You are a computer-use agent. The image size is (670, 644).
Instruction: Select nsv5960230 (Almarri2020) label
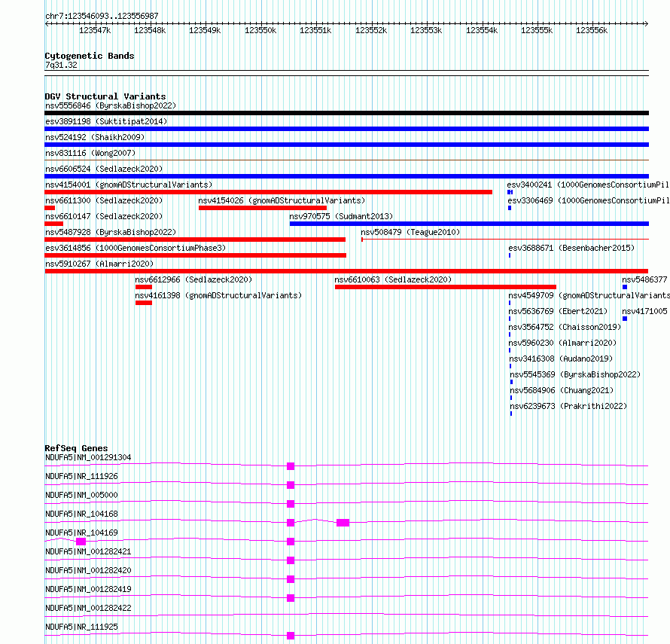pyautogui.click(x=562, y=343)
